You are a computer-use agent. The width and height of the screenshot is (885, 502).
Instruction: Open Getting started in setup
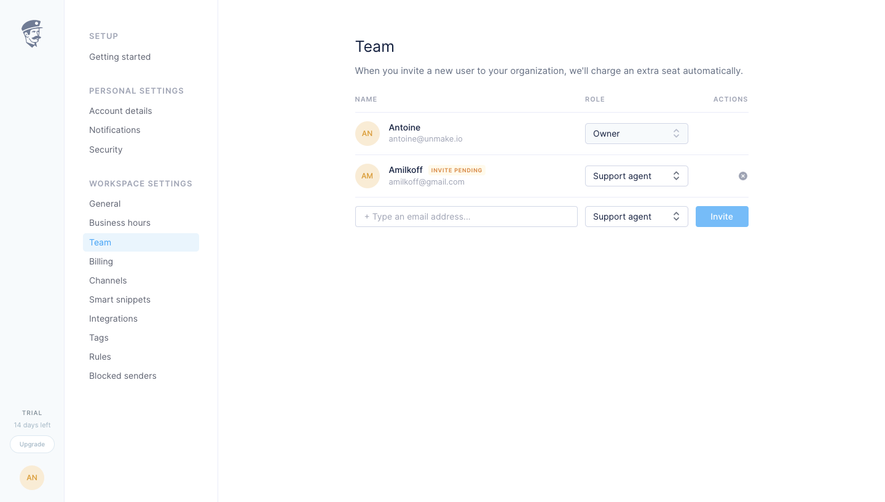click(120, 57)
